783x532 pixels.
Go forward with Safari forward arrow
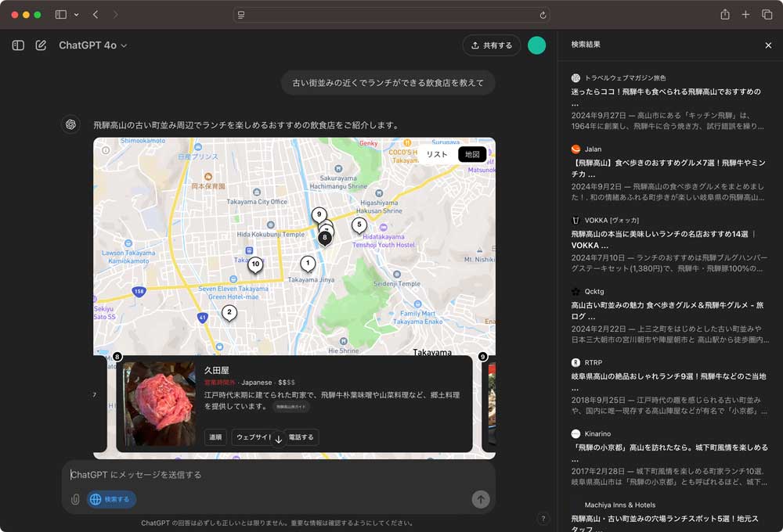point(115,14)
